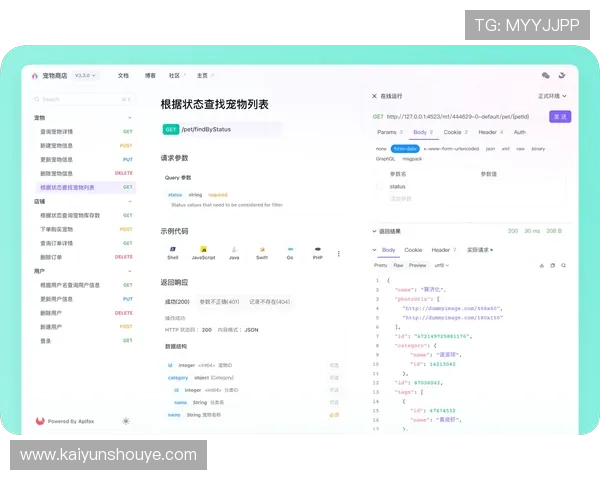Image resolution: width=600 pixels, height=480 pixels.
Task: Choose the msgpack body type
Action: (412, 158)
